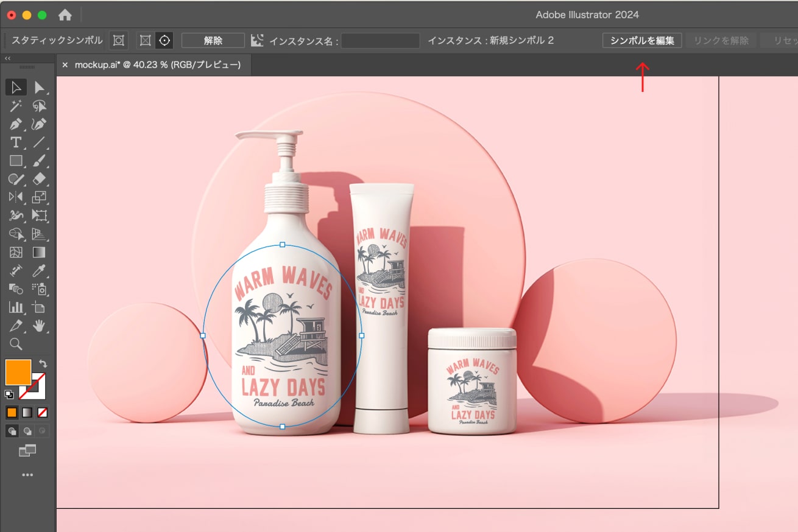Select the Magic Wand tool

point(16,106)
